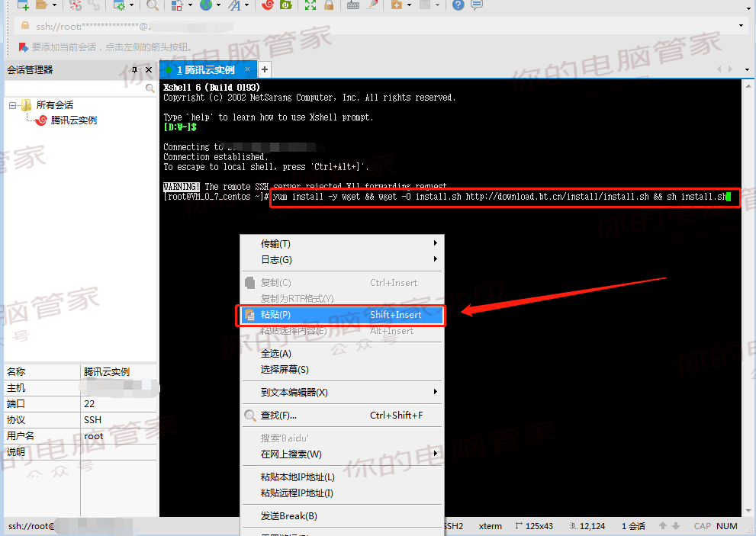The height and width of the screenshot is (536, 756).
Task: Click the port value 22 cell
Action: [x=118, y=404]
